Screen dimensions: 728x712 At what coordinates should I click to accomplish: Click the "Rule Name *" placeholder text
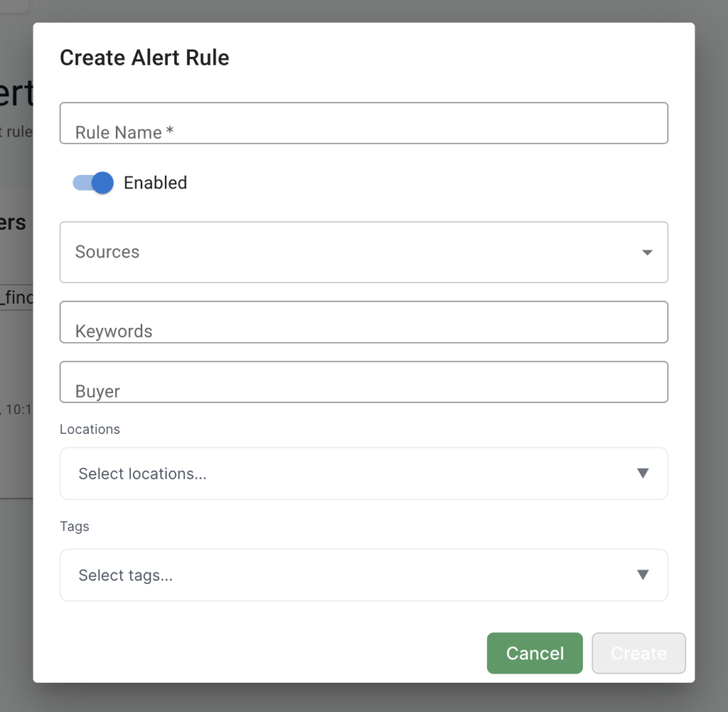[124, 132]
